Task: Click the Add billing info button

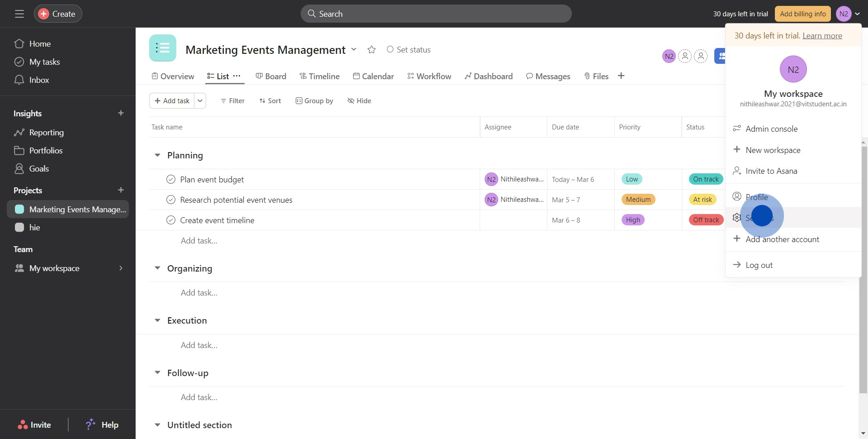Action: click(x=802, y=14)
